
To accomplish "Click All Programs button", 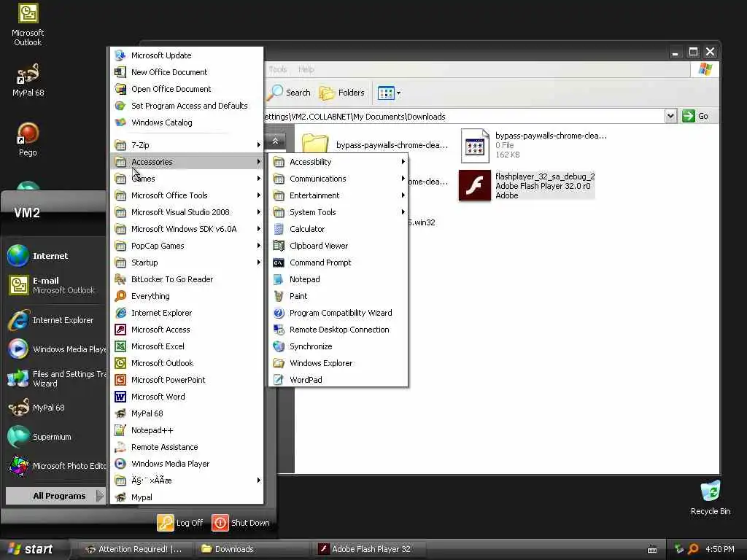I will (x=55, y=496).
